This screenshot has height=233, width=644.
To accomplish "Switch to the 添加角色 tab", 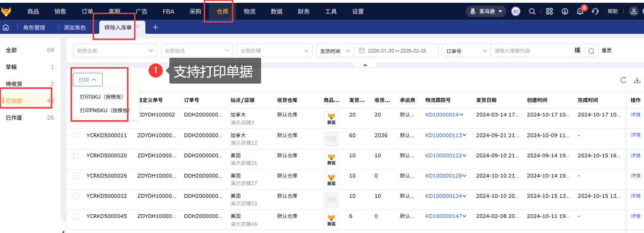I will (75, 28).
